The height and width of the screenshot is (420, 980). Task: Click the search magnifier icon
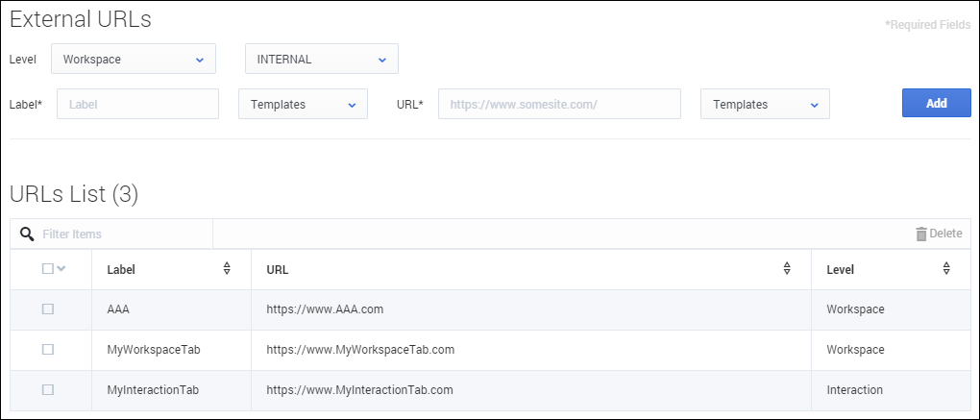click(27, 234)
